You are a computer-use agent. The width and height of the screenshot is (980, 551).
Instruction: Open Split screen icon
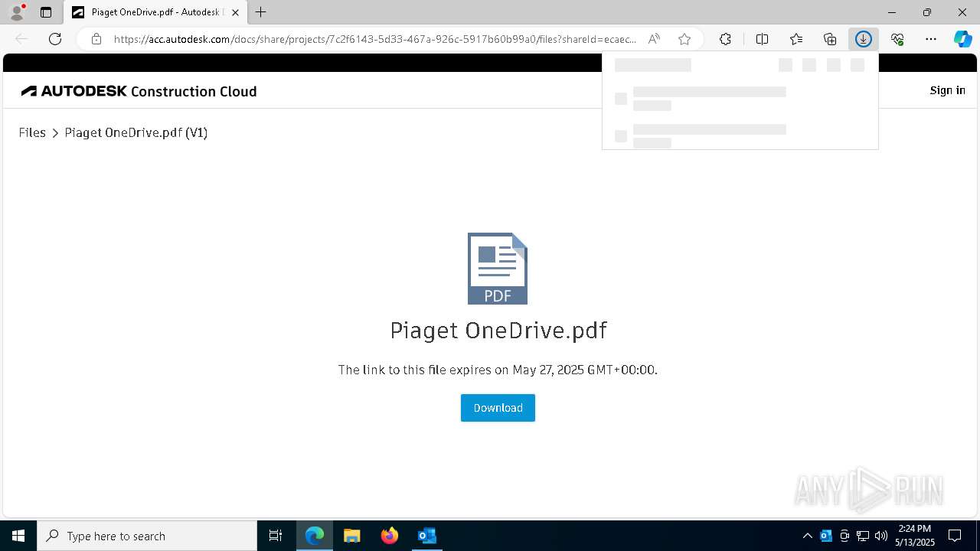762,39
